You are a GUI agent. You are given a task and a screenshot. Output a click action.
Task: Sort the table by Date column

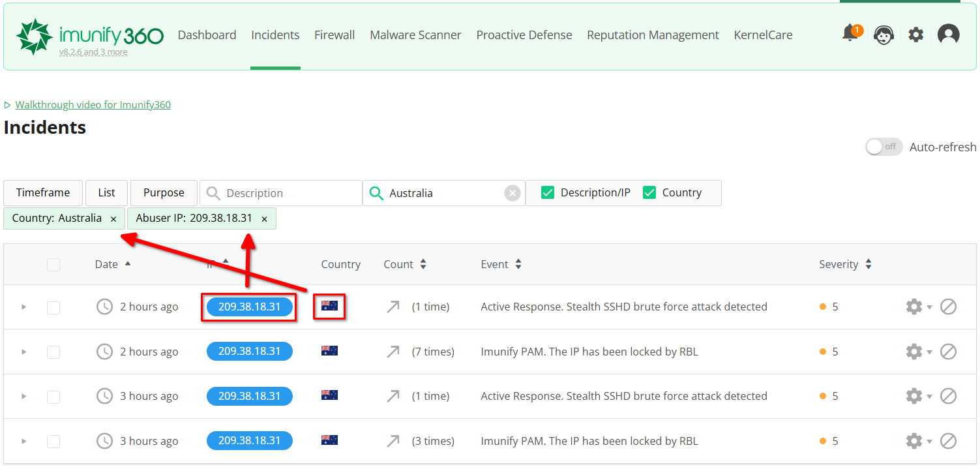pyautogui.click(x=113, y=264)
